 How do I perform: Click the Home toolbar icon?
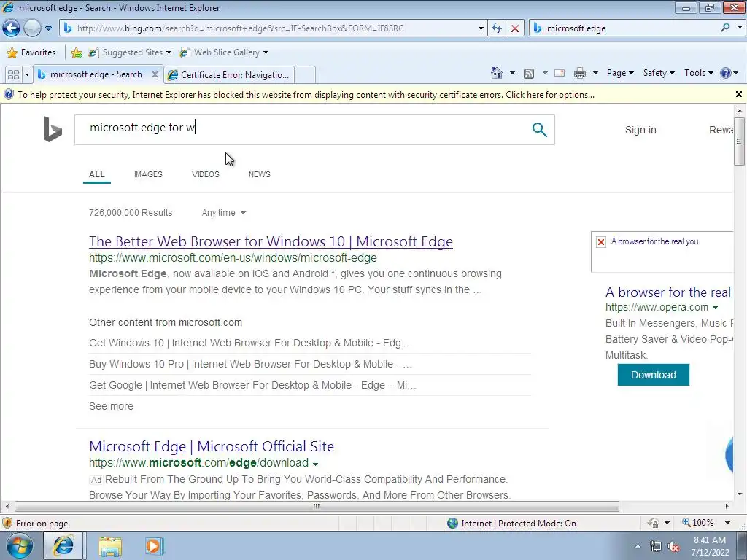pyautogui.click(x=497, y=73)
